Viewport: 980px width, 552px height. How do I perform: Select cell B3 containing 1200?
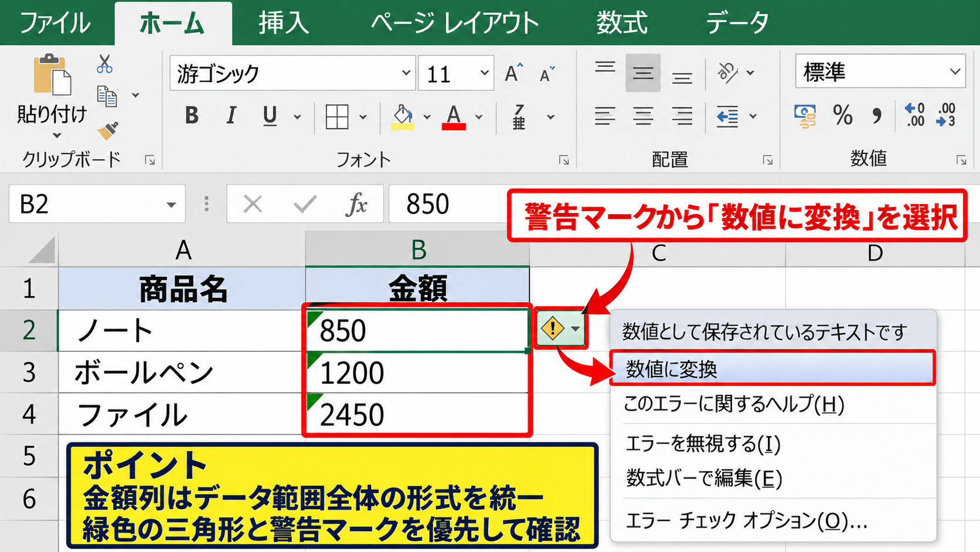[417, 372]
